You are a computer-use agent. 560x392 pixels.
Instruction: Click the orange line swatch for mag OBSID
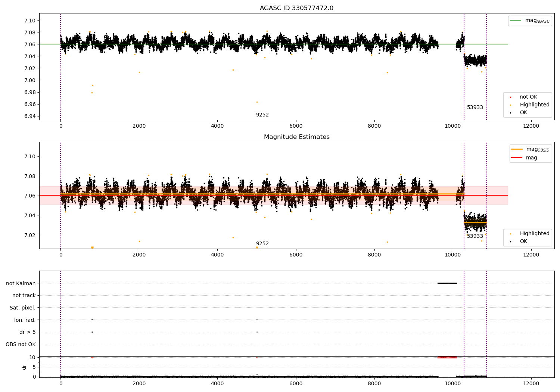[517, 149]
